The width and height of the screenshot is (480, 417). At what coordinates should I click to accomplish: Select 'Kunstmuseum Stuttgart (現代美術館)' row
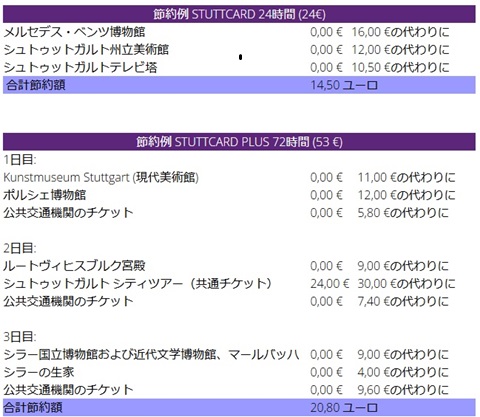[101, 177]
